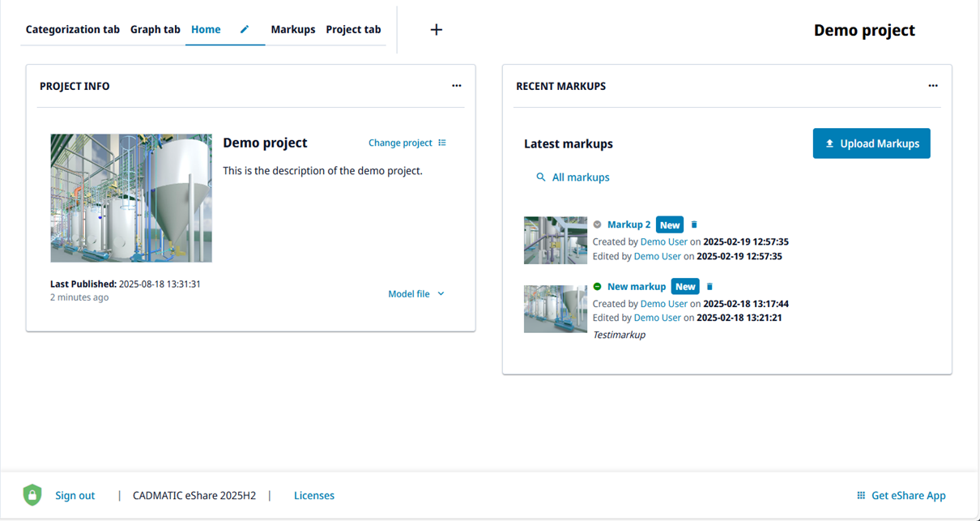Click New badge next to New markup
Viewport: 980px width, 521px height.
pos(685,287)
